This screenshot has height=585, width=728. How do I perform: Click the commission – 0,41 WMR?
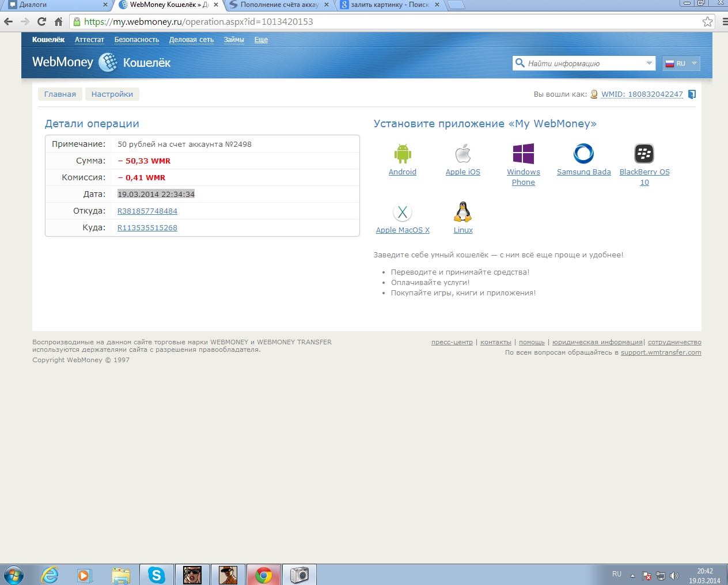141,178
